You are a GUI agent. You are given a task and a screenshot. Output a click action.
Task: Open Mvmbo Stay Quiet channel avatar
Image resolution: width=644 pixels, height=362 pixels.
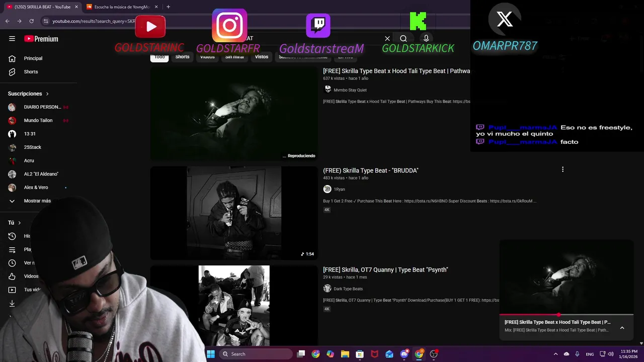click(328, 89)
